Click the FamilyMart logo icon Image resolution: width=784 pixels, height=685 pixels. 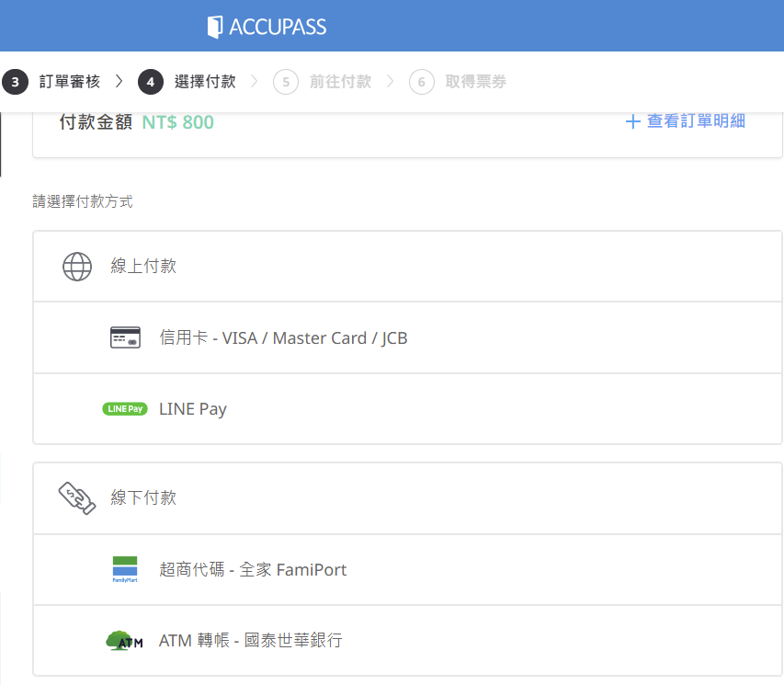(x=125, y=570)
